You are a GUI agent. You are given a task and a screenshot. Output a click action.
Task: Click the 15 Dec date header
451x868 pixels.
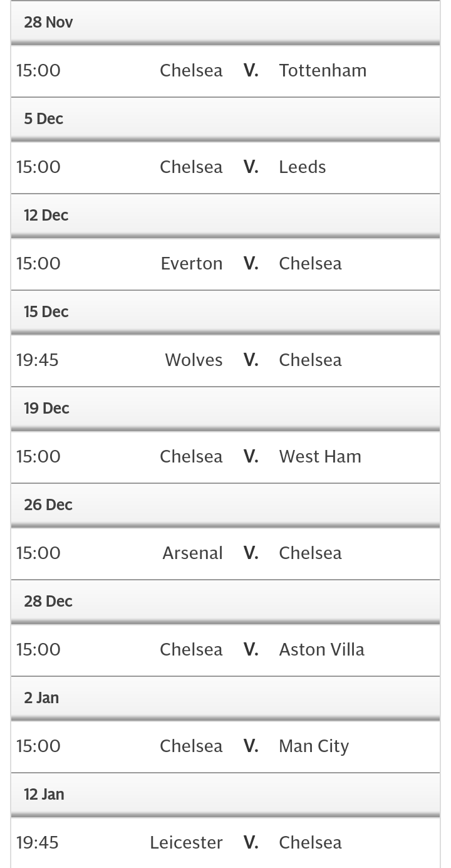click(46, 312)
